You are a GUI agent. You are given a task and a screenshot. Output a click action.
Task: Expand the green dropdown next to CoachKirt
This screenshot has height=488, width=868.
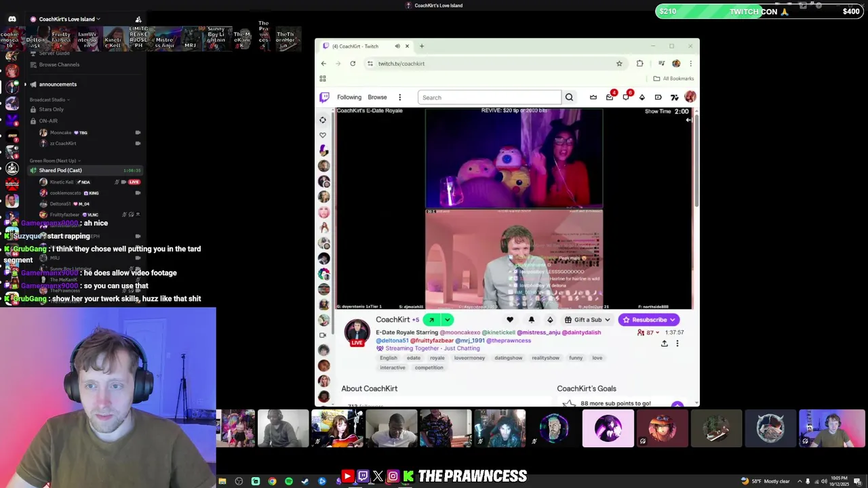click(447, 320)
